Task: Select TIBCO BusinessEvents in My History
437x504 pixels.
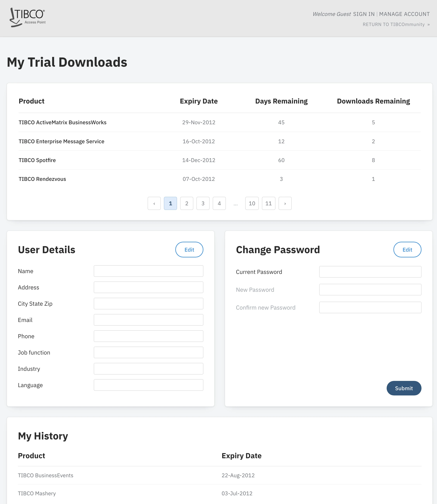Action: 46,476
